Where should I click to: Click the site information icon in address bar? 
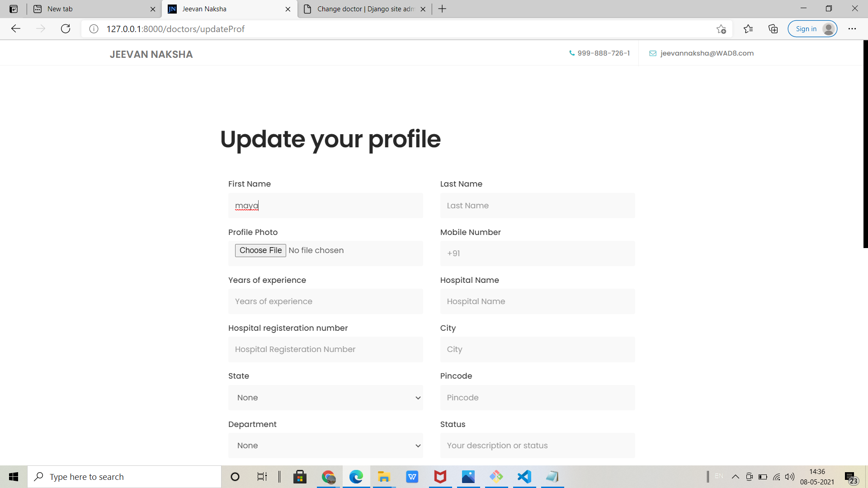pos(94,29)
